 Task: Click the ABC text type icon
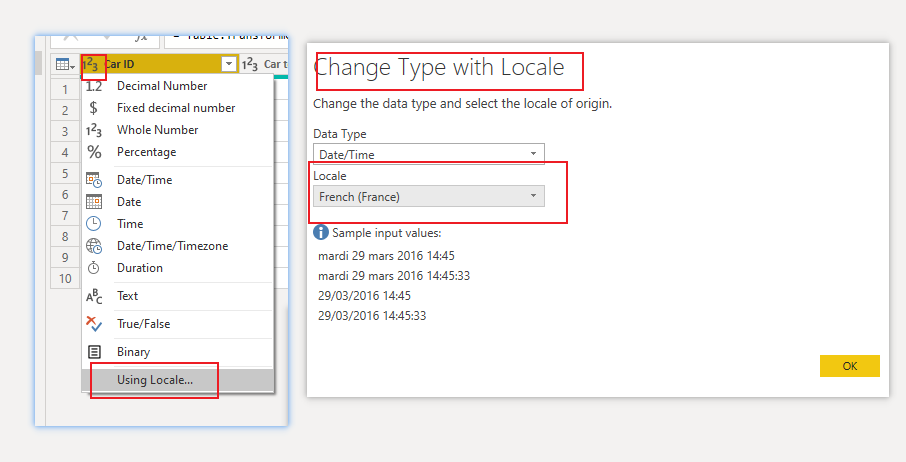click(x=94, y=296)
